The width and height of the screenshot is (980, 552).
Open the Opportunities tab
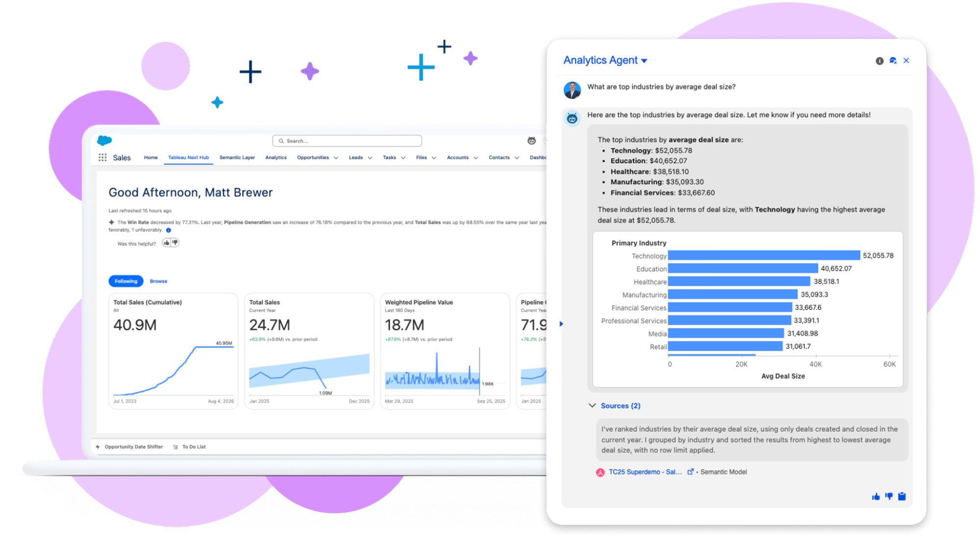click(313, 158)
